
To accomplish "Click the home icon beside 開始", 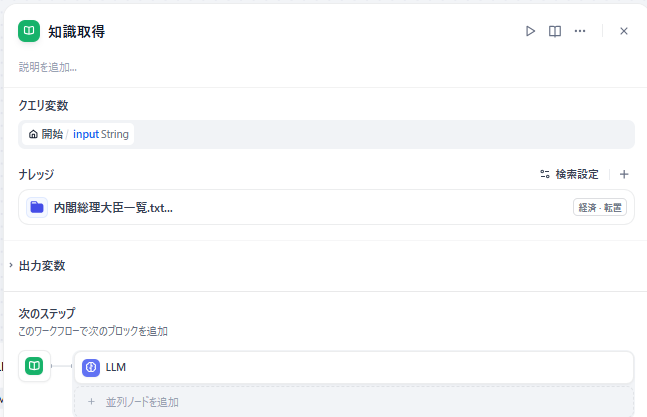I will pyautogui.click(x=33, y=134).
